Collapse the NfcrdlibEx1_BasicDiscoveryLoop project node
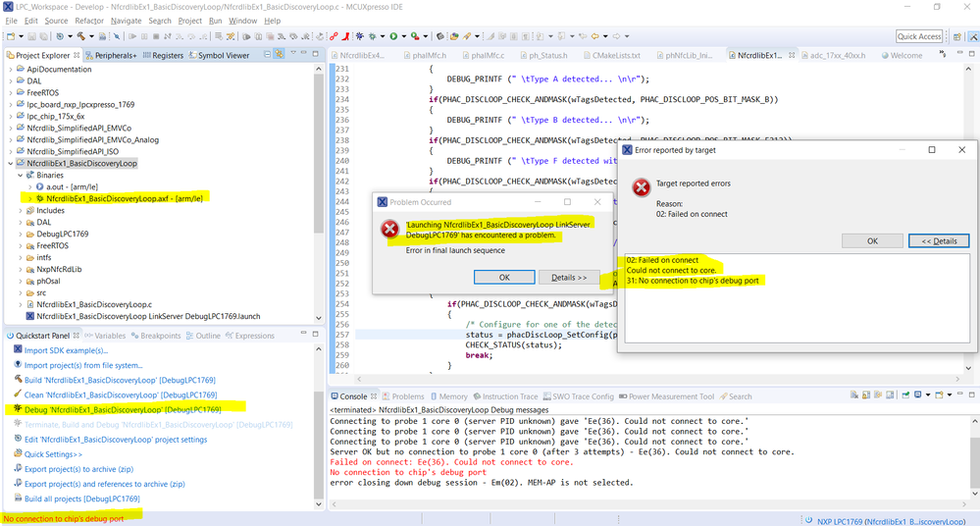Screen dimensions: 980x526 coord(11,163)
